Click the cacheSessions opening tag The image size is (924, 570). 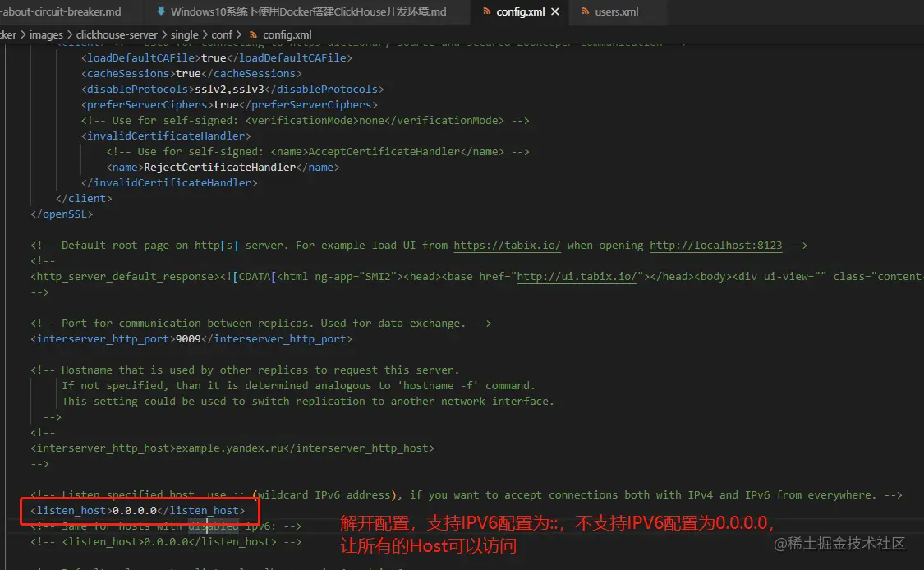click(x=128, y=74)
